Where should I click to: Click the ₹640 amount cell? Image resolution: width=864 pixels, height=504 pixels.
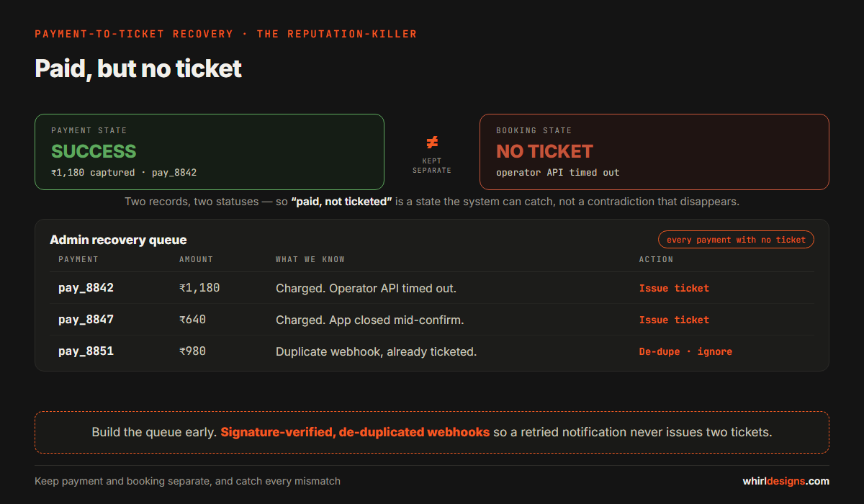pyautogui.click(x=192, y=320)
